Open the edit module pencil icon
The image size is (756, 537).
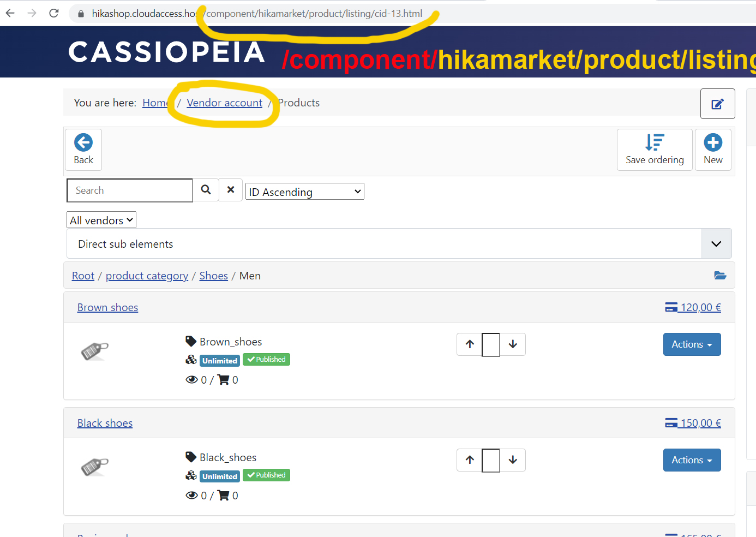coord(717,104)
